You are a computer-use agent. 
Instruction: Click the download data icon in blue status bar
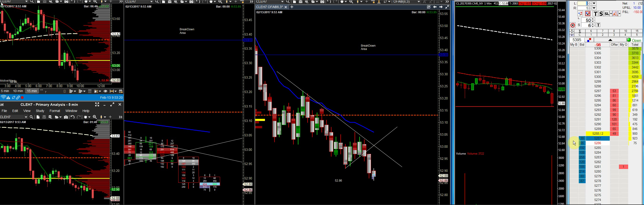click(x=9, y=97)
